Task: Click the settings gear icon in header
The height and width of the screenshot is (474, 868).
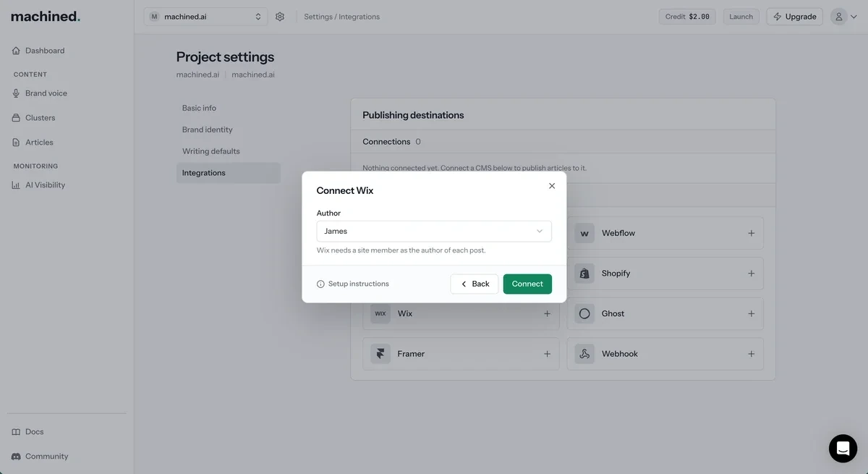Action: [280, 17]
